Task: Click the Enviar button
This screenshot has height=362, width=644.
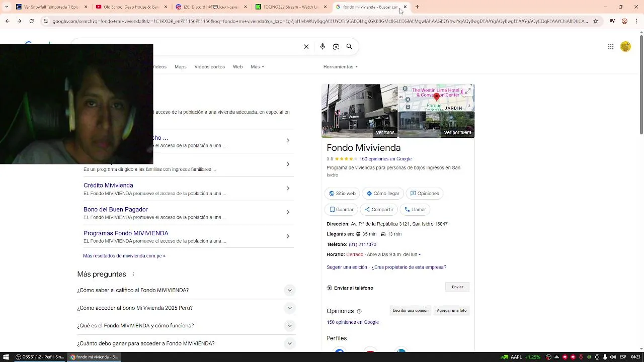Action: click(457, 287)
